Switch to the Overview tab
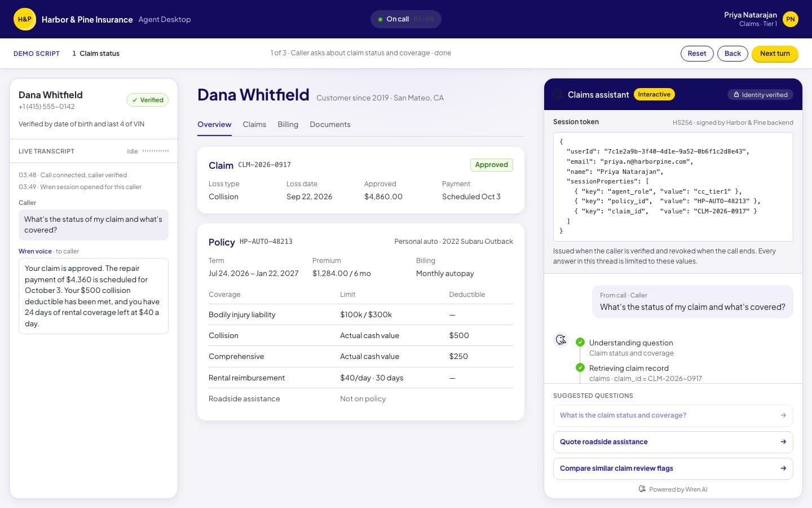This screenshot has height=508, width=812. [214, 125]
